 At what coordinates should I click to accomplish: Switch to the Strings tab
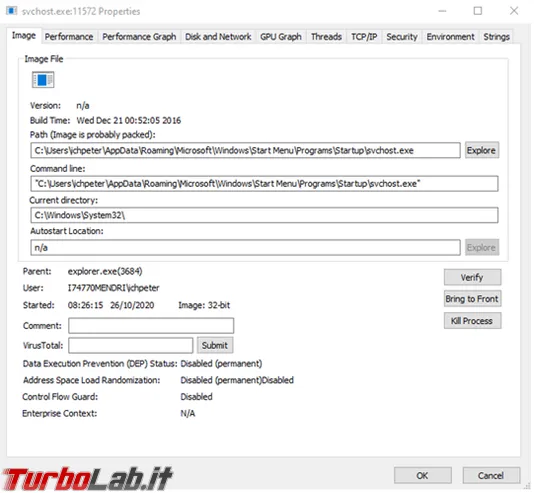click(496, 37)
